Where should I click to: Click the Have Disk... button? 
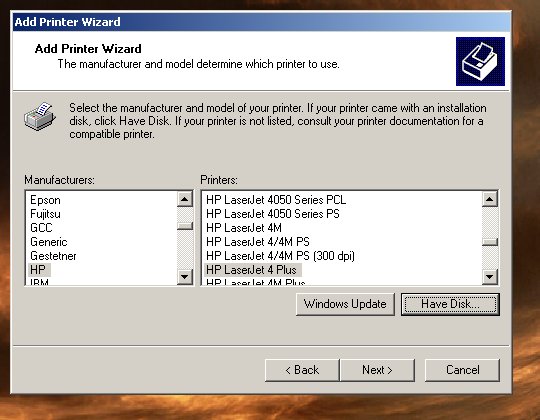[450, 304]
